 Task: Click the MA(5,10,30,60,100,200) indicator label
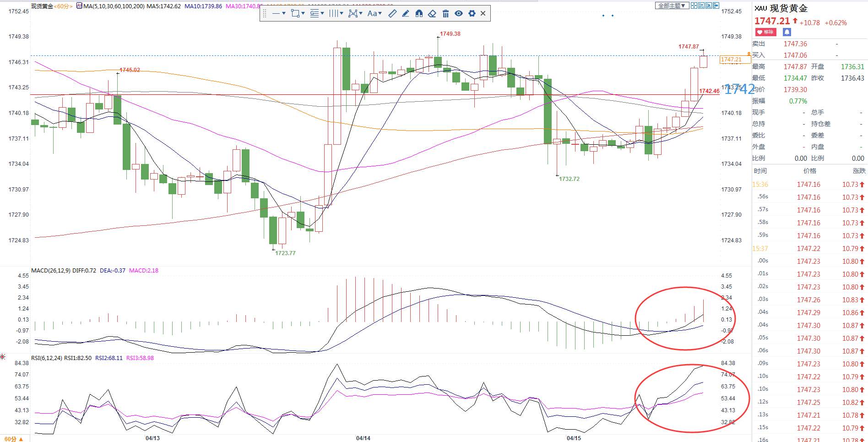(114, 6)
